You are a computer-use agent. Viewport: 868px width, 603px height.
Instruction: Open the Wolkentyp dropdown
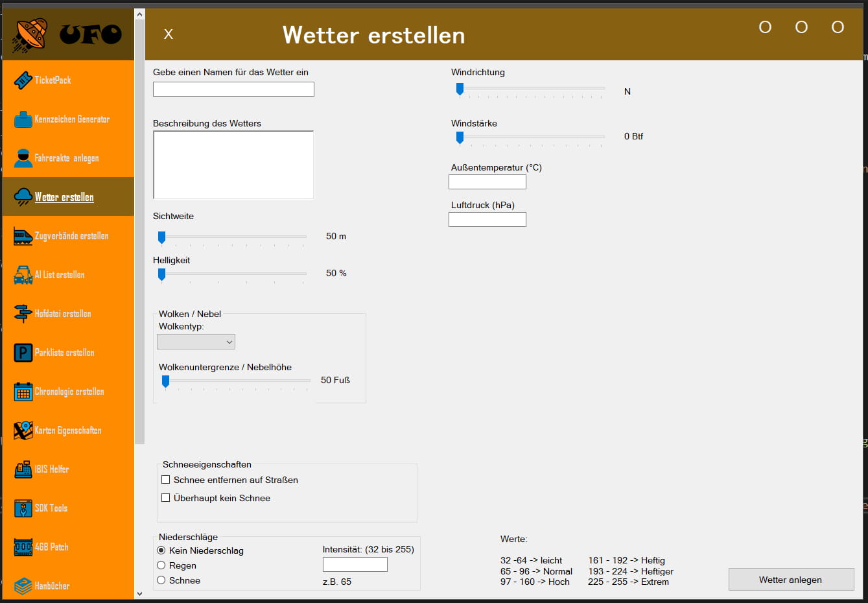(196, 342)
